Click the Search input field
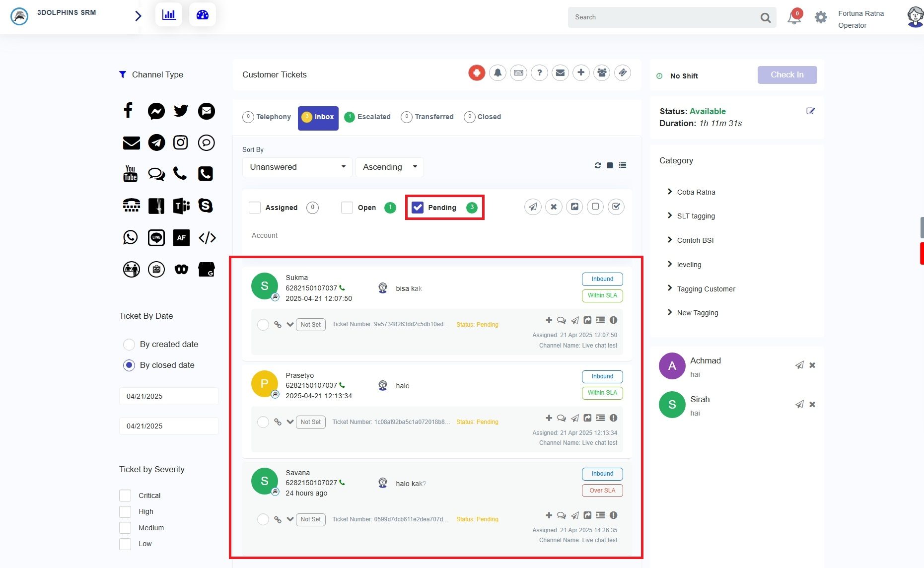 [663, 17]
